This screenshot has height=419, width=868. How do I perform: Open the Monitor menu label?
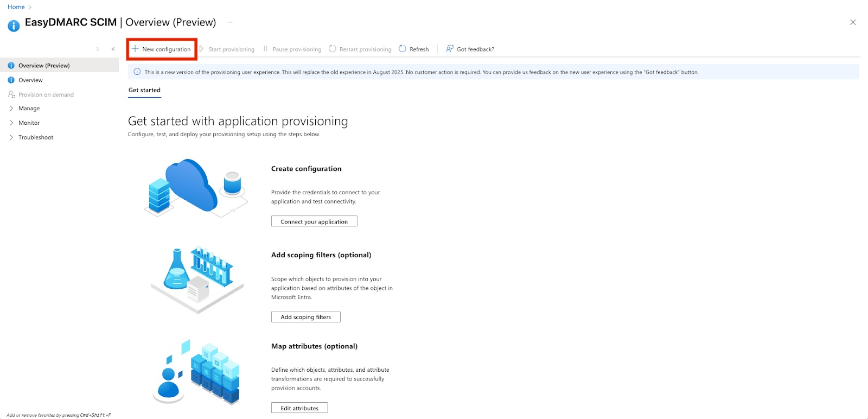tap(29, 123)
